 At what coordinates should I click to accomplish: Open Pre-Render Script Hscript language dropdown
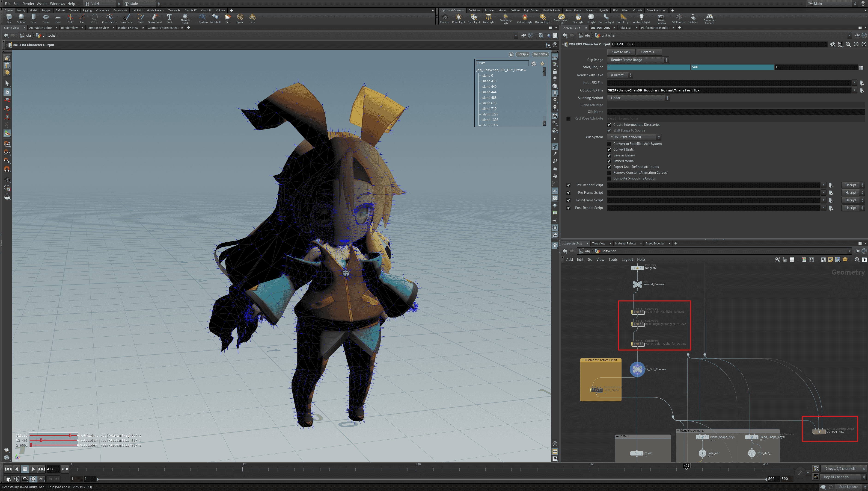tap(853, 185)
